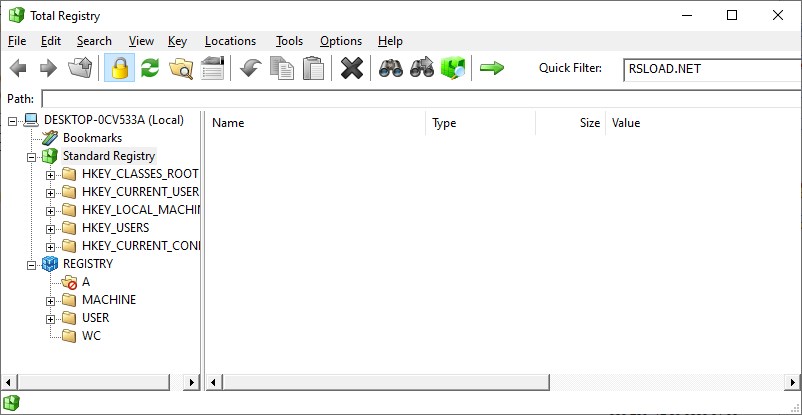Select the Standard Registry tree item
Screen dimensions: 802x415
(108, 156)
